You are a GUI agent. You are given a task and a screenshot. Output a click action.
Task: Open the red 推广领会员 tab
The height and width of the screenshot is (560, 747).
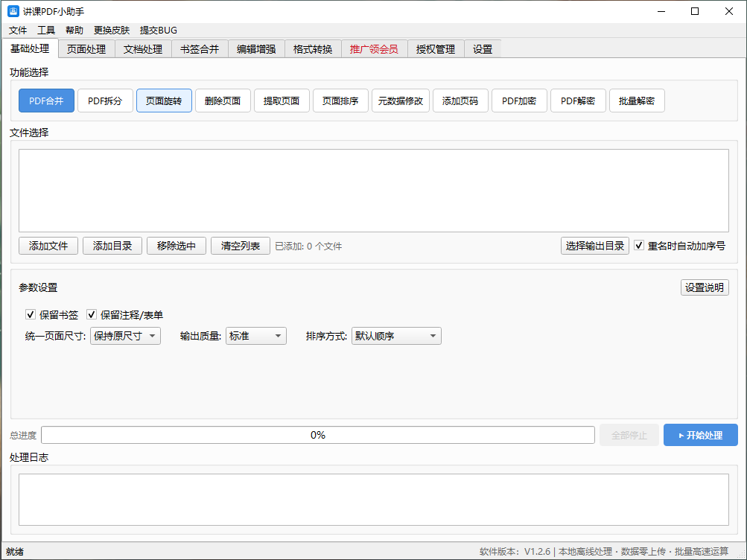pos(374,50)
